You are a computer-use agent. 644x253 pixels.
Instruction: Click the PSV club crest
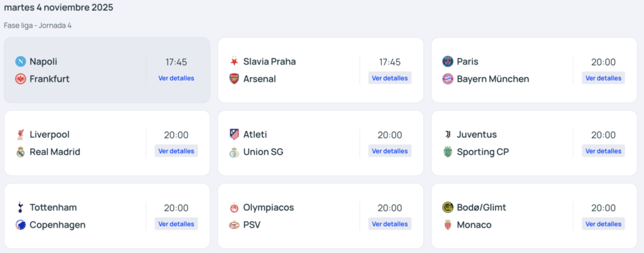coord(234,225)
